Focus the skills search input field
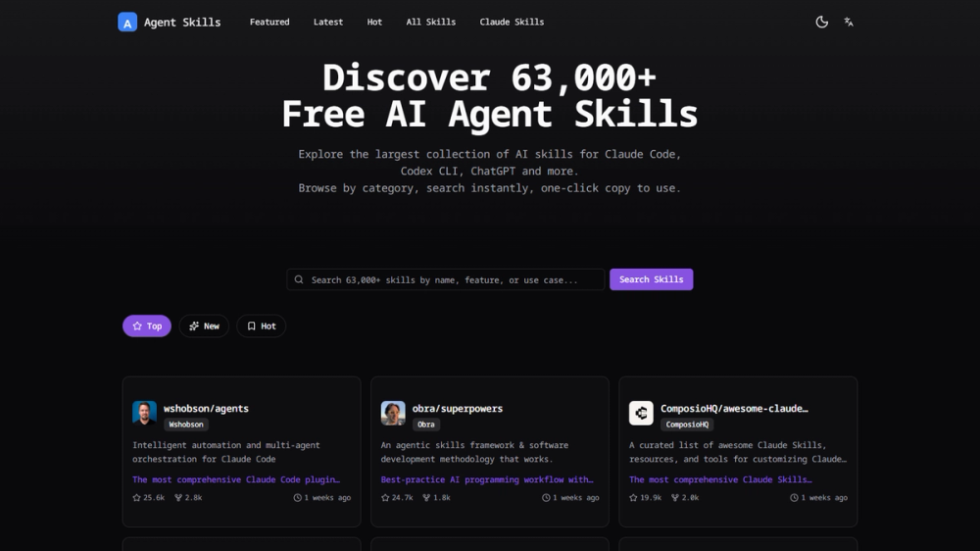The image size is (980, 551). (446, 279)
